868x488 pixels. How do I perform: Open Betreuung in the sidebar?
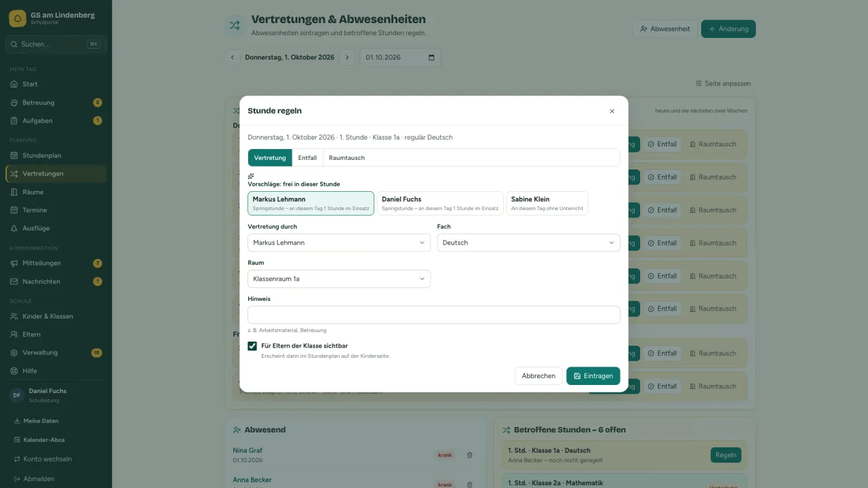pyautogui.click(x=56, y=102)
